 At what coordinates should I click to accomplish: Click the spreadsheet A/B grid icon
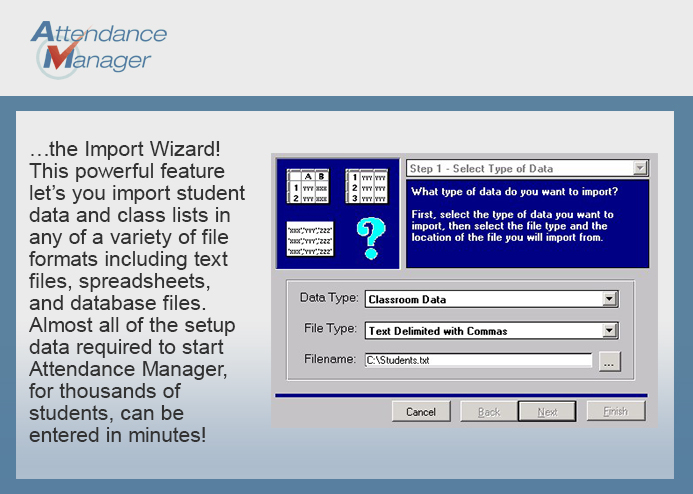pyautogui.click(x=308, y=186)
